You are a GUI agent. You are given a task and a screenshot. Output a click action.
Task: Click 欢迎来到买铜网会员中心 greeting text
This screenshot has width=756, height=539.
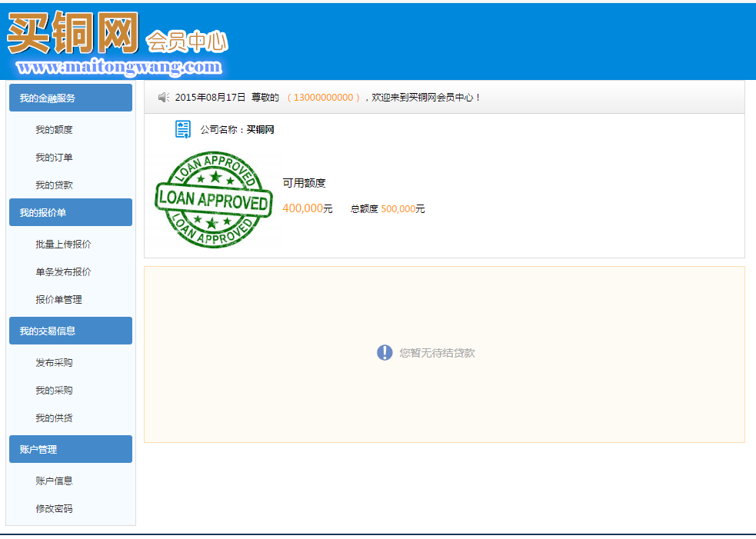pos(426,98)
